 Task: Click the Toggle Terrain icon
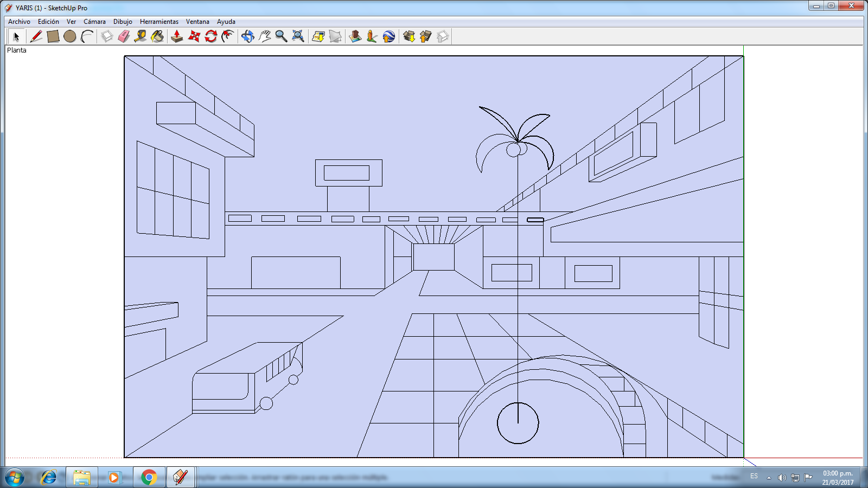pos(335,36)
